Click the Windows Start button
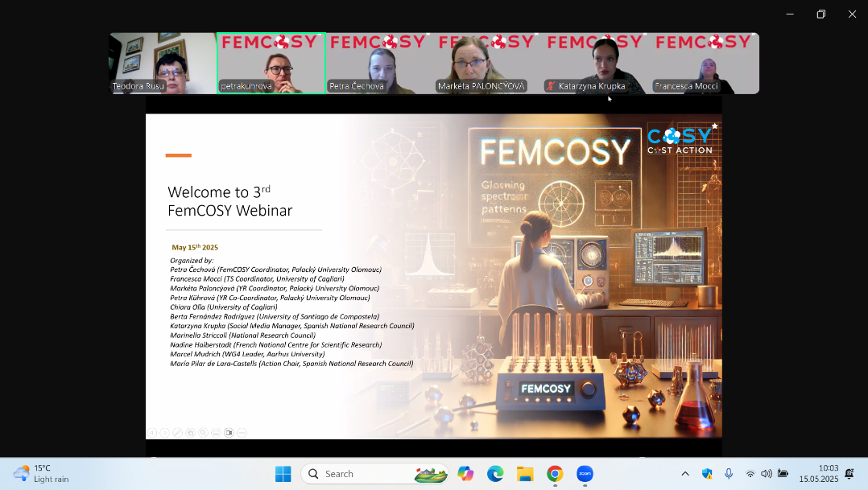Screen dimensions: 868x490 coord(283,474)
